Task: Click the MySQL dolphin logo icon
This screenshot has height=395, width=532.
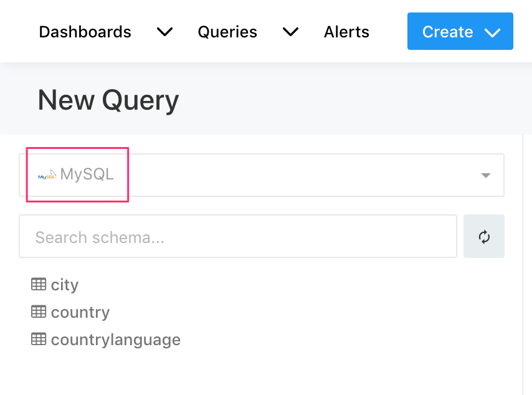Action: (47, 174)
